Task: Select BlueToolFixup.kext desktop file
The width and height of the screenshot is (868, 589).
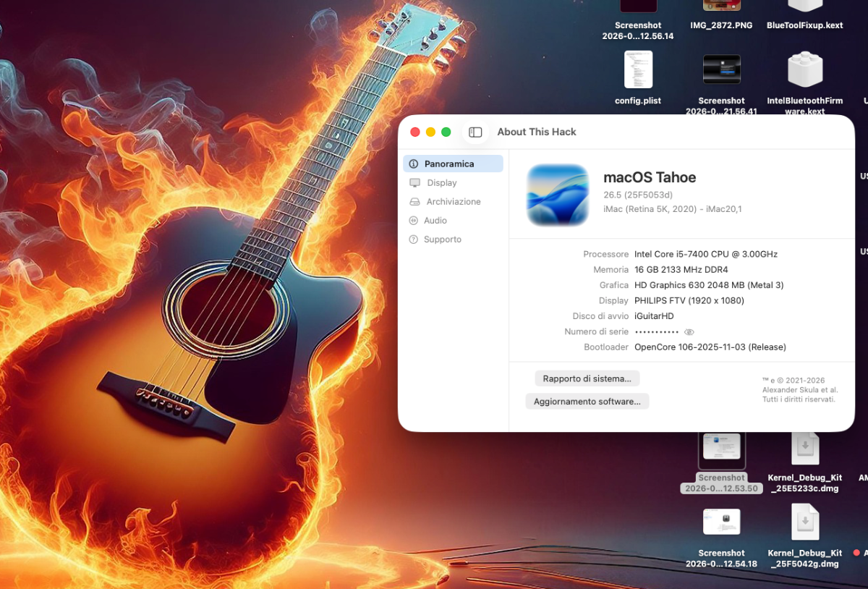Action: click(x=804, y=16)
